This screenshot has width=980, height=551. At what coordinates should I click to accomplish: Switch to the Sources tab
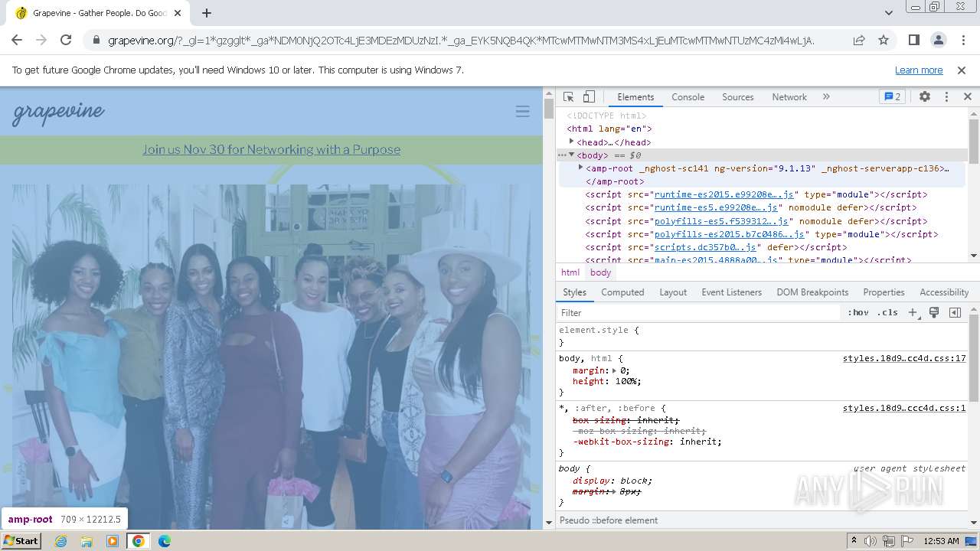[x=738, y=97]
